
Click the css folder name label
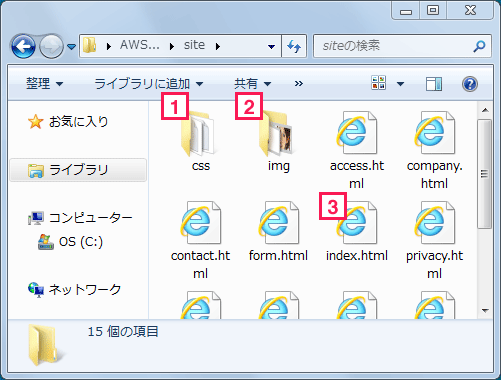pos(201,166)
